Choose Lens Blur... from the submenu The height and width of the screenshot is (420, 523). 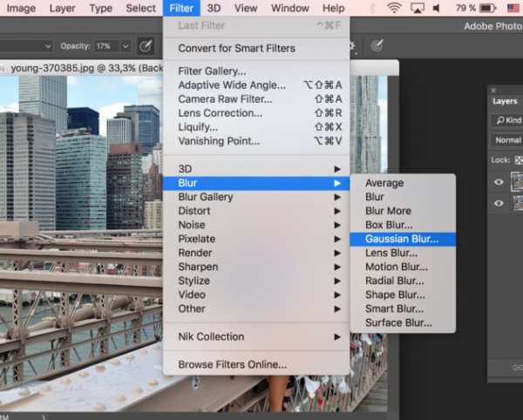[x=403, y=253]
